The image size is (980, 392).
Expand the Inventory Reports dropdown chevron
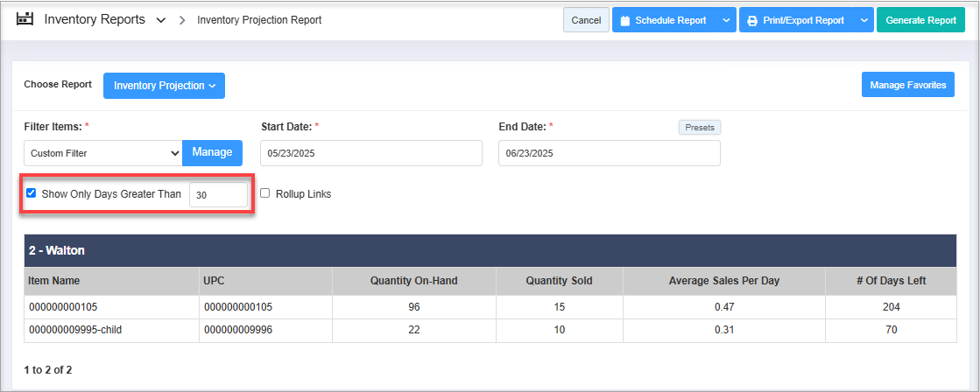(x=160, y=21)
